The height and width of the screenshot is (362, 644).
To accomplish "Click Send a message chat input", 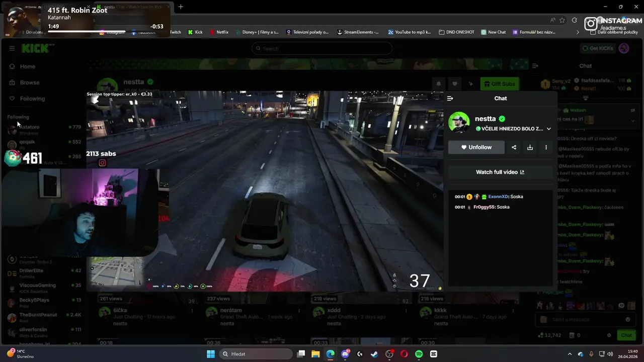I will tap(585, 320).
